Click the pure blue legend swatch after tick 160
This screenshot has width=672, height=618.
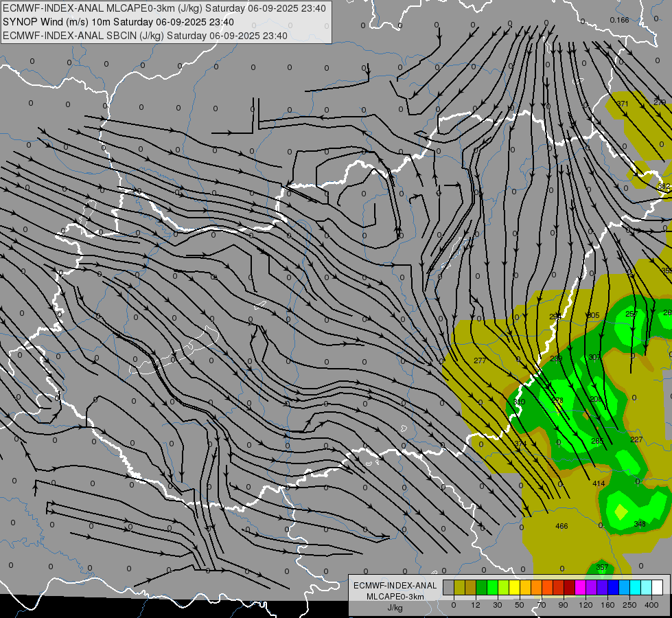[x=614, y=587]
